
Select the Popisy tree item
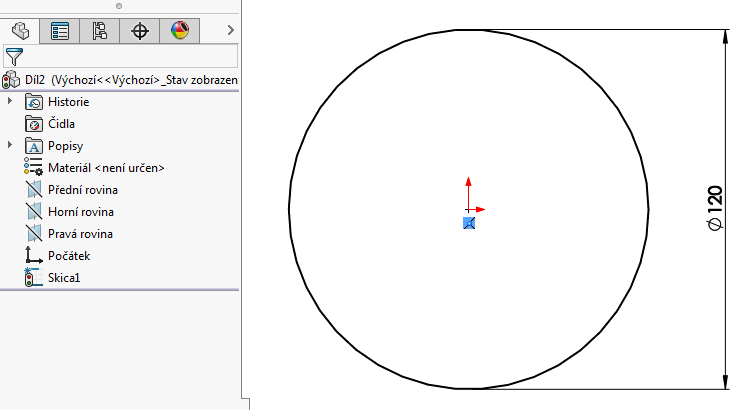(x=66, y=146)
